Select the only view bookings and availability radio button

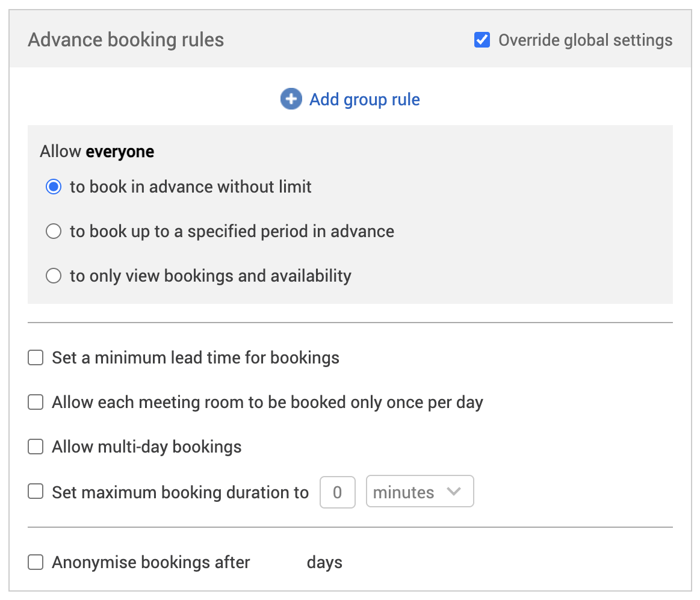[54, 276]
